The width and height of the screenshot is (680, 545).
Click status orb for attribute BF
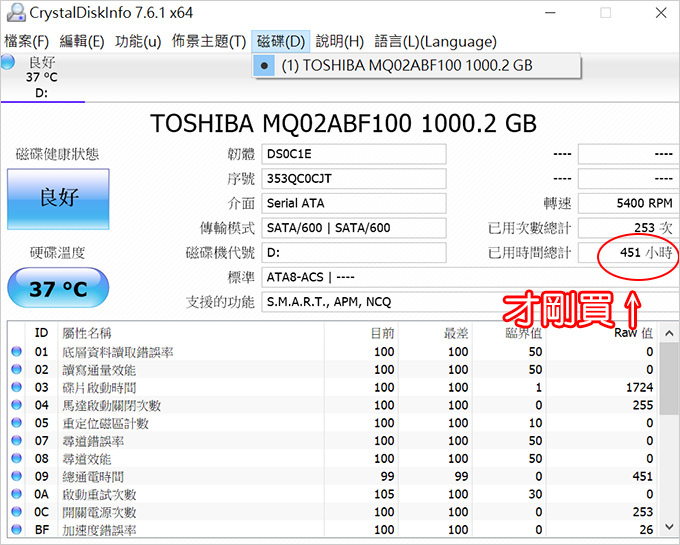pos(16,529)
